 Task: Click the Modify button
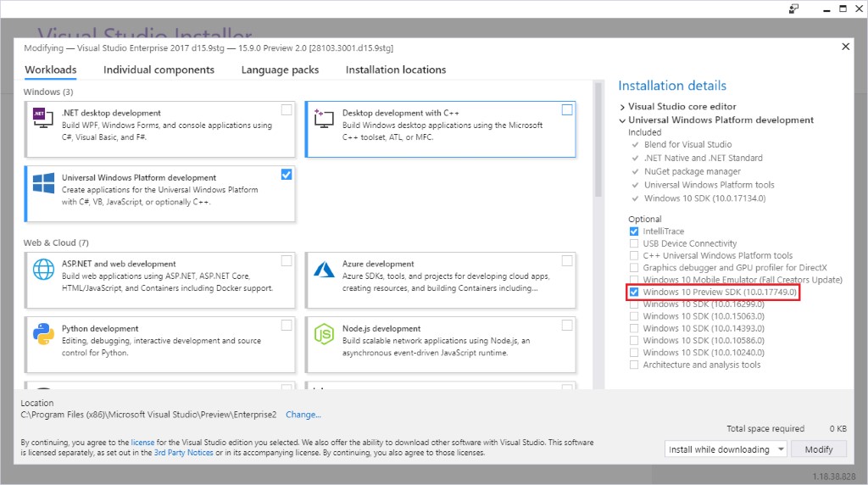(x=819, y=449)
